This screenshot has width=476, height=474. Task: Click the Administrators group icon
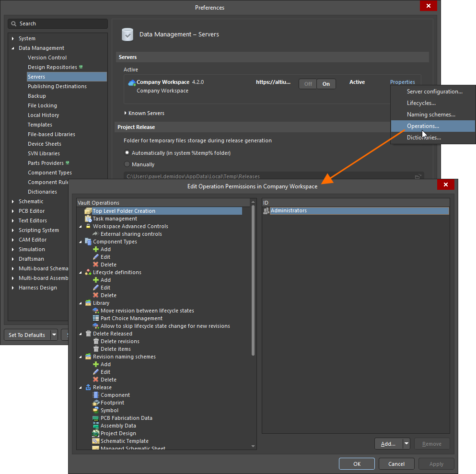pyautogui.click(x=266, y=211)
